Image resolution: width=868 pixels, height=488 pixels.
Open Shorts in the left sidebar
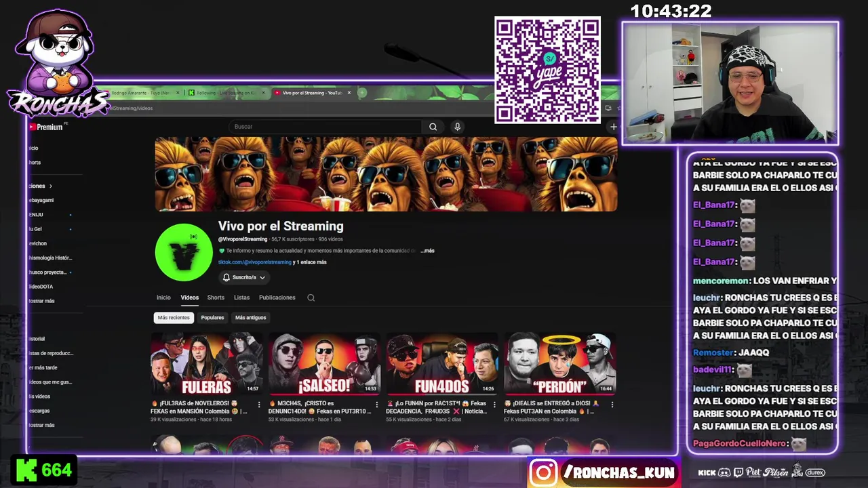click(x=35, y=163)
